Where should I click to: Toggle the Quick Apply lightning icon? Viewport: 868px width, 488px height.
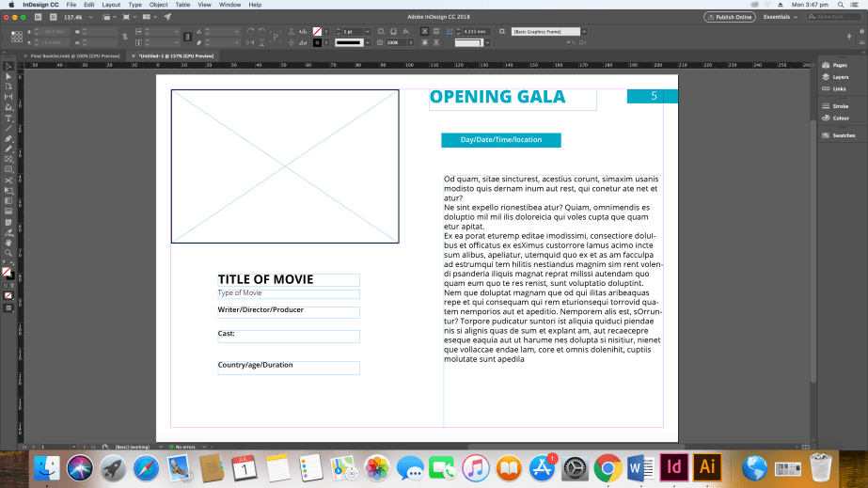pyautogui.click(x=849, y=37)
